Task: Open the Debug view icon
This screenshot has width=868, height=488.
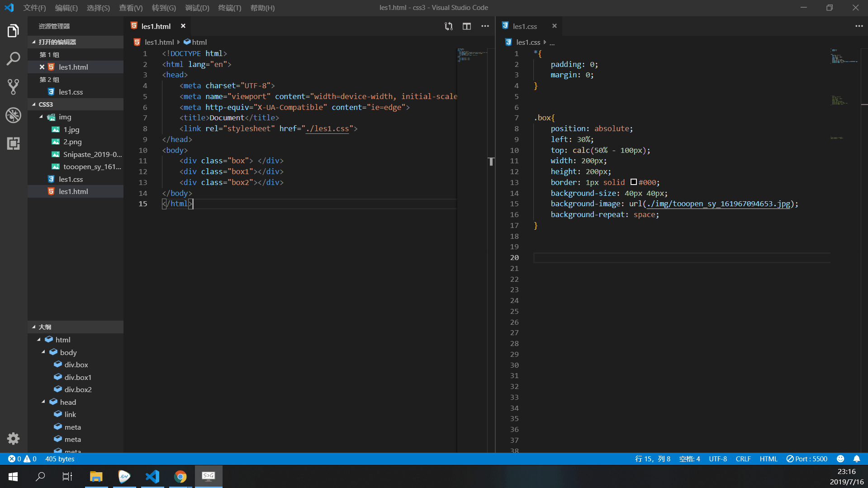Action: pos(13,115)
